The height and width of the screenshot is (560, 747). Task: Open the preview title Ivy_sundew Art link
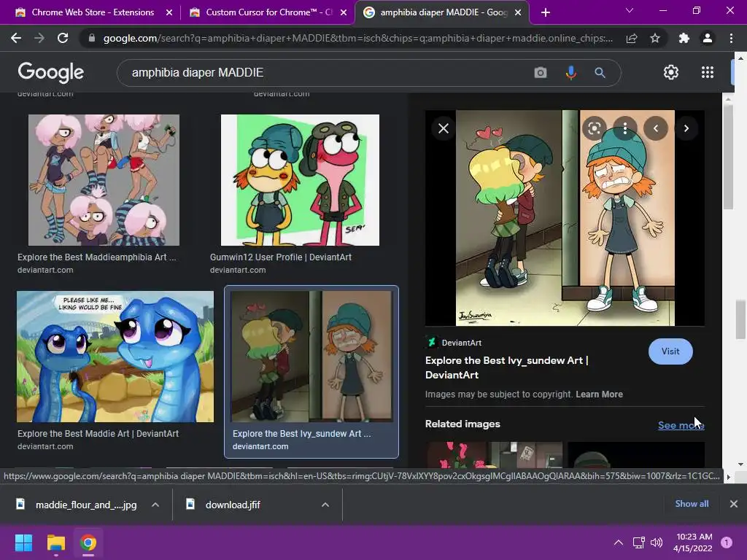pos(506,367)
